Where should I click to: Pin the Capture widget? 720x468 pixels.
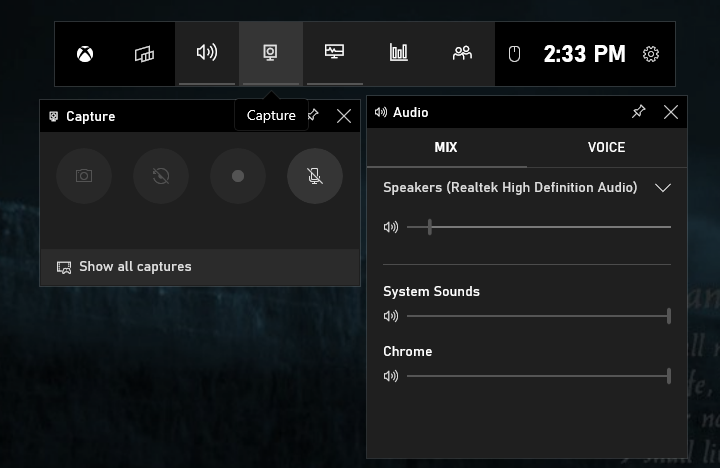[x=314, y=115]
